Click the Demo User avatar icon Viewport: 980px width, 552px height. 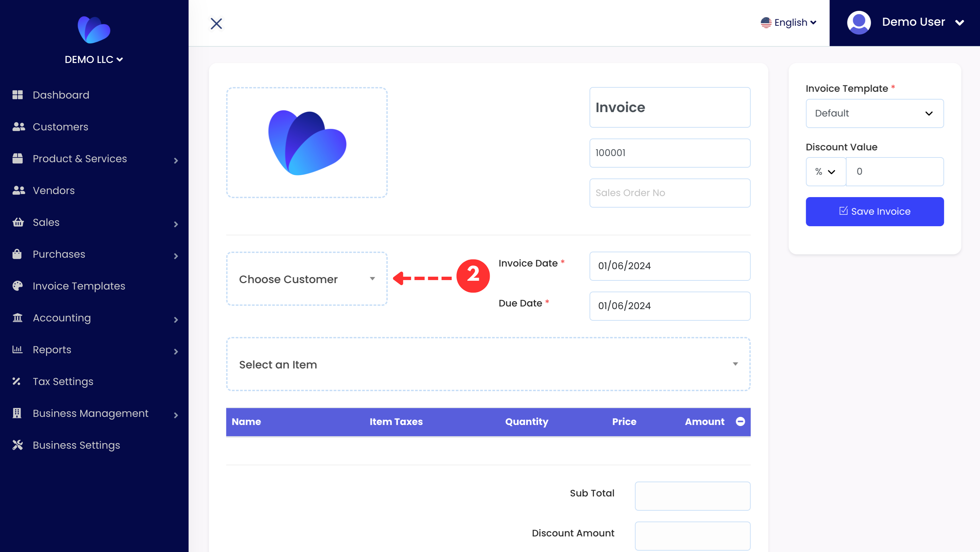(859, 22)
